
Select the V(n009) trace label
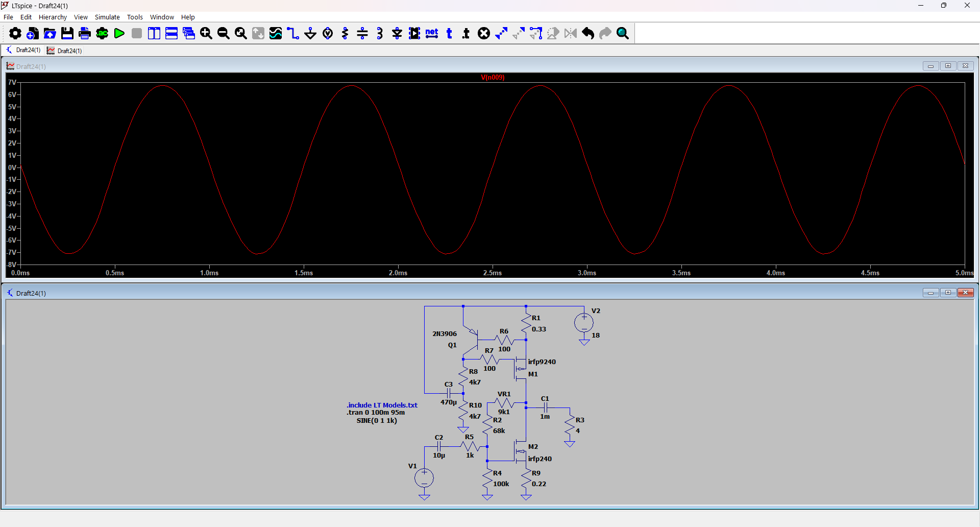coord(493,78)
